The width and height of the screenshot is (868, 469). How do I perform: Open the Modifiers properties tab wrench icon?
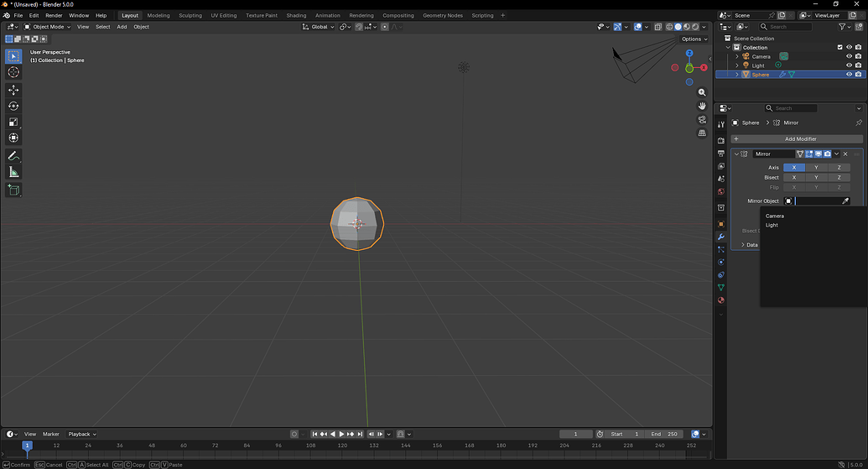coord(720,237)
